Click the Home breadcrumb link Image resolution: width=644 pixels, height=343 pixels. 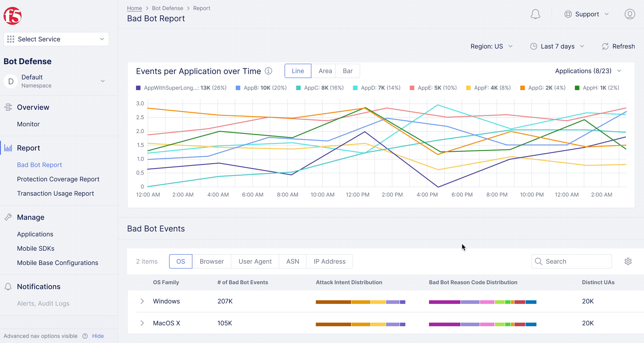pyautogui.click(x=134, y=8)
